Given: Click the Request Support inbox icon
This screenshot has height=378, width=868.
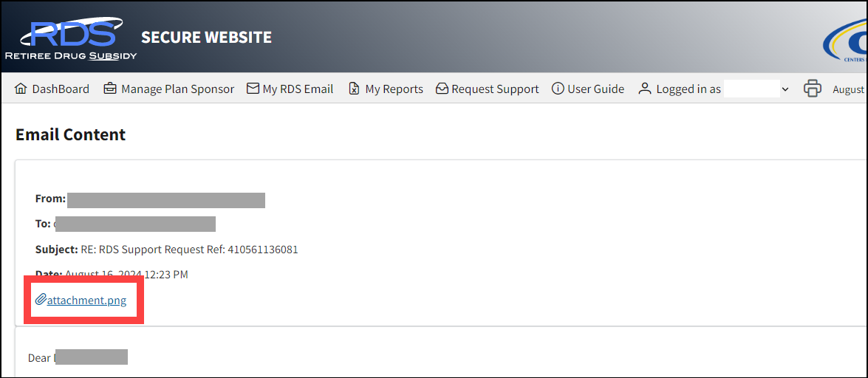Looking at the screenshot, I should 442,89.
